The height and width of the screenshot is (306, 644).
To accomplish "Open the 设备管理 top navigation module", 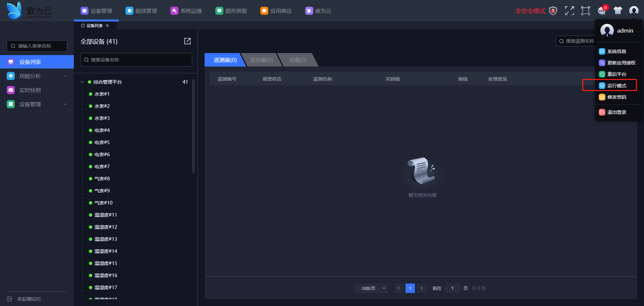I will 96,11.
